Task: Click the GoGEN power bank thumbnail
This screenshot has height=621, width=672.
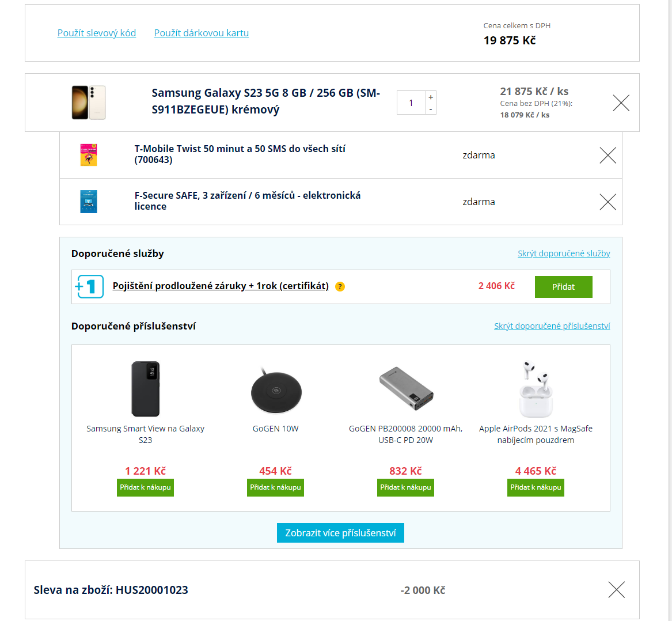Action: [x=406, y=389]
